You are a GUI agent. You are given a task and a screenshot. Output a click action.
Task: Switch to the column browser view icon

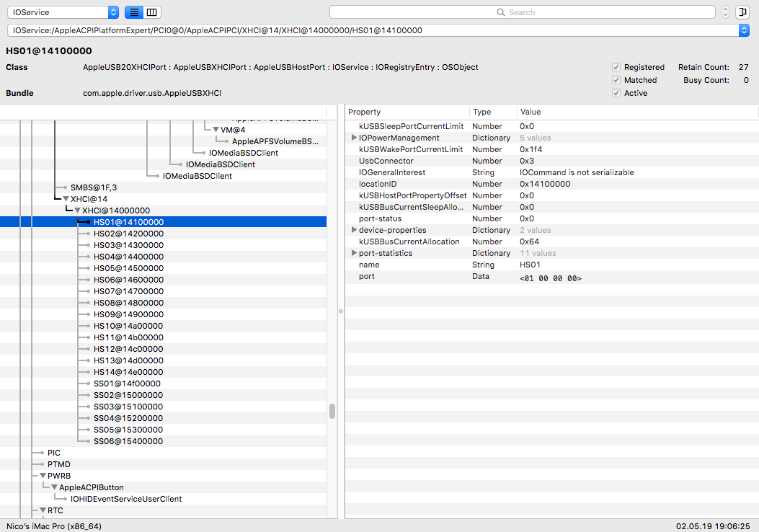(151, 12)
